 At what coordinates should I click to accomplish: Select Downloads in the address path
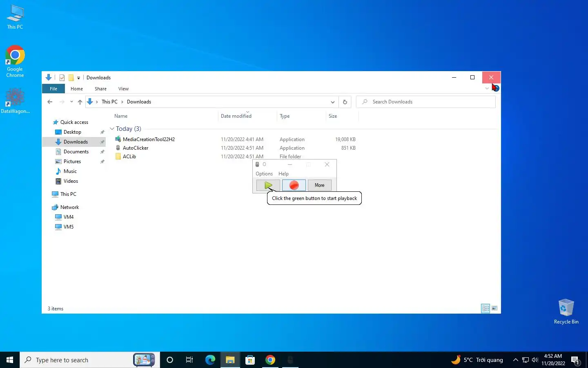click(139, 102)
